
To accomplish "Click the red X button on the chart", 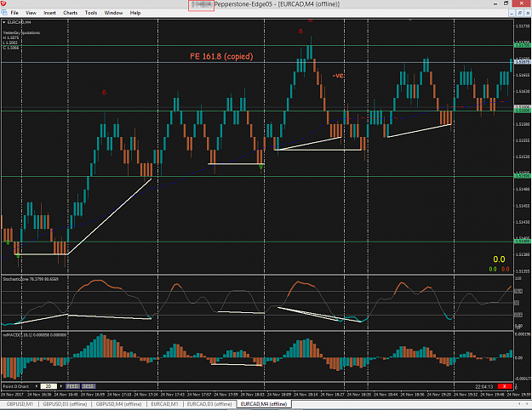I will coord(505,386).
